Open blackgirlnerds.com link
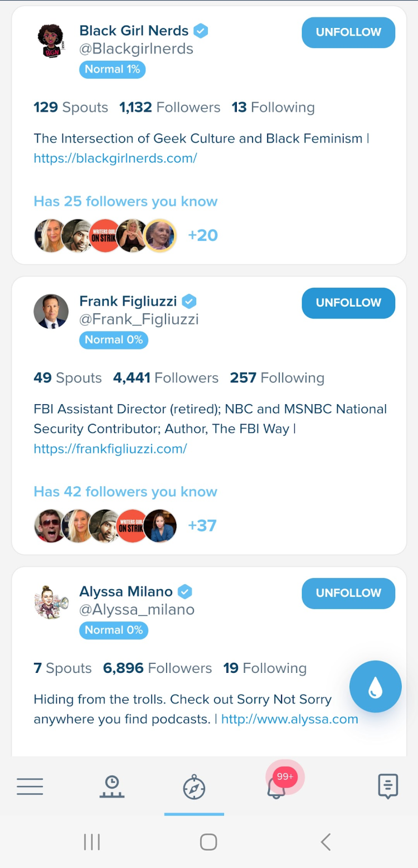The width and height of the screenshot is (418, 868). (x=115, y=158)
